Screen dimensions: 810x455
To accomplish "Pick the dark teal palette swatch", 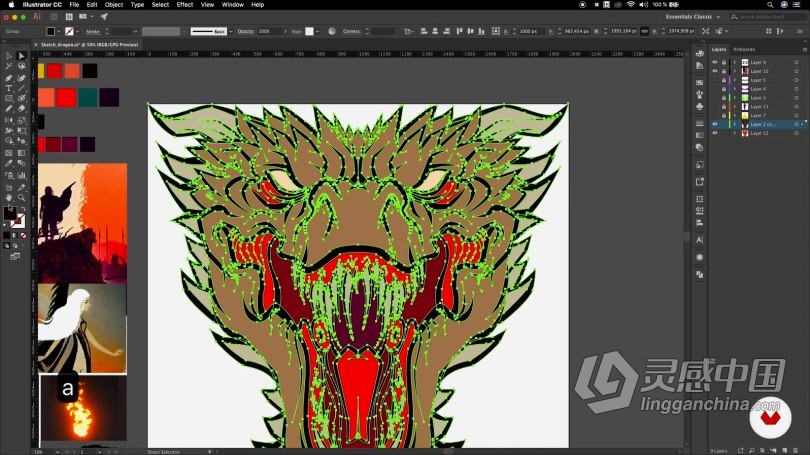I will tap(87, 98).
